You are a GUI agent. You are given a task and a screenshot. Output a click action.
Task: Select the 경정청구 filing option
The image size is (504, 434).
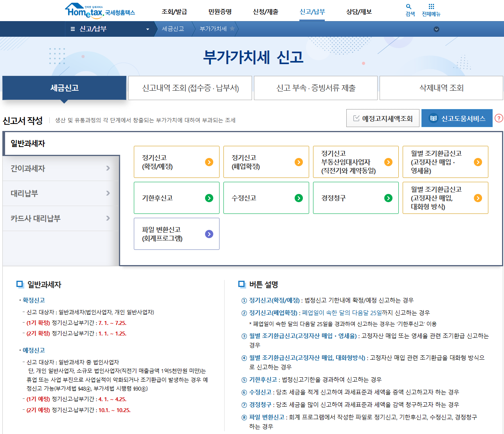(355, 197)
